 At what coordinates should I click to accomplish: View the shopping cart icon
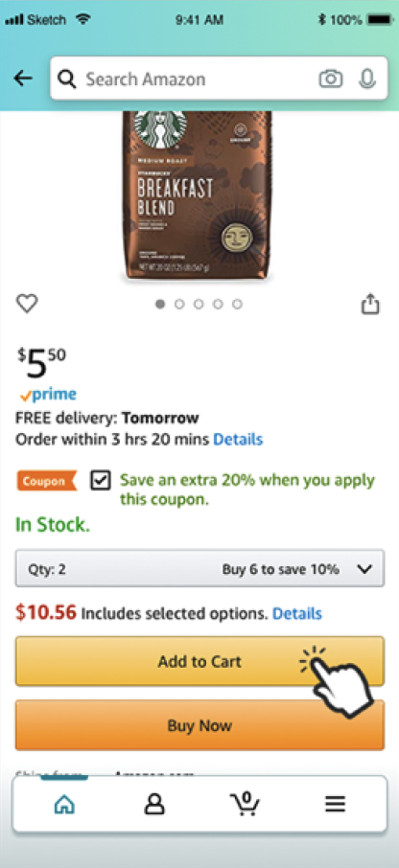click(x=245, y=804)
